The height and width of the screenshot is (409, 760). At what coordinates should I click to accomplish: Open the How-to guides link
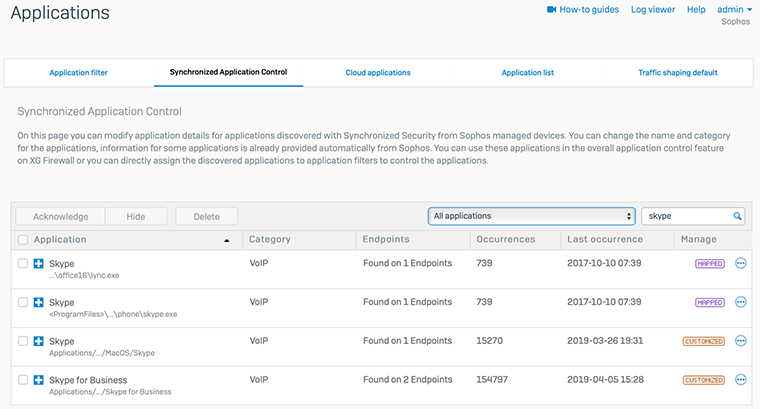589,10
